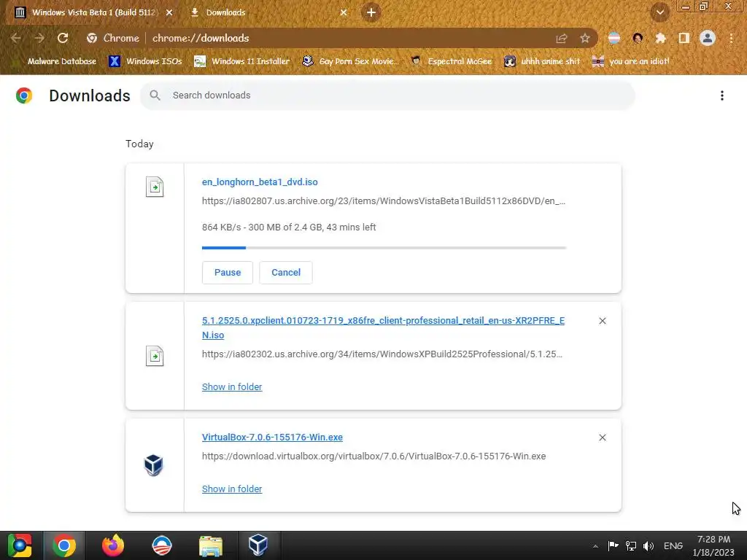Open Chrome's three-dot menu in the toolbar
The height and width of the screenshot is (560, 747).
coord(731,38)
